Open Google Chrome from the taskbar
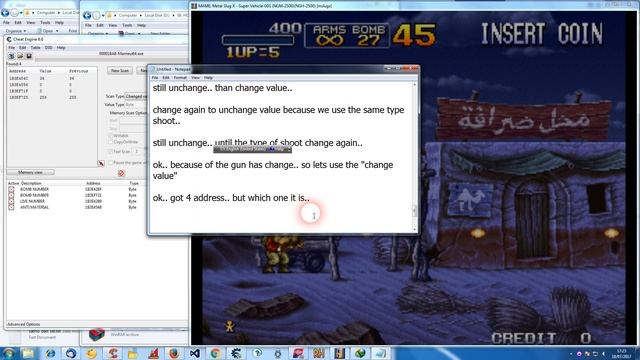This screenshot has width=640, height=360. 216,353
